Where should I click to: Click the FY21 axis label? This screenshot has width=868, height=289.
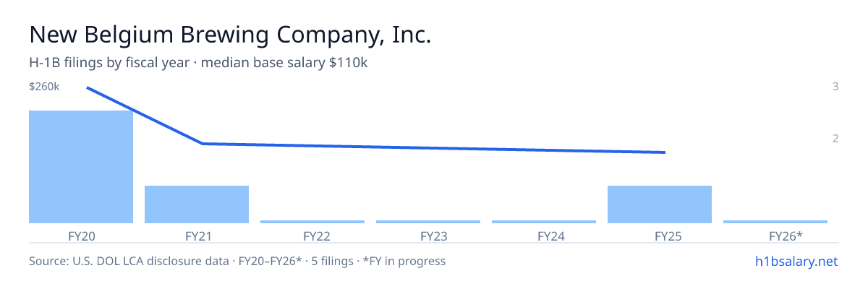point(197,236)
